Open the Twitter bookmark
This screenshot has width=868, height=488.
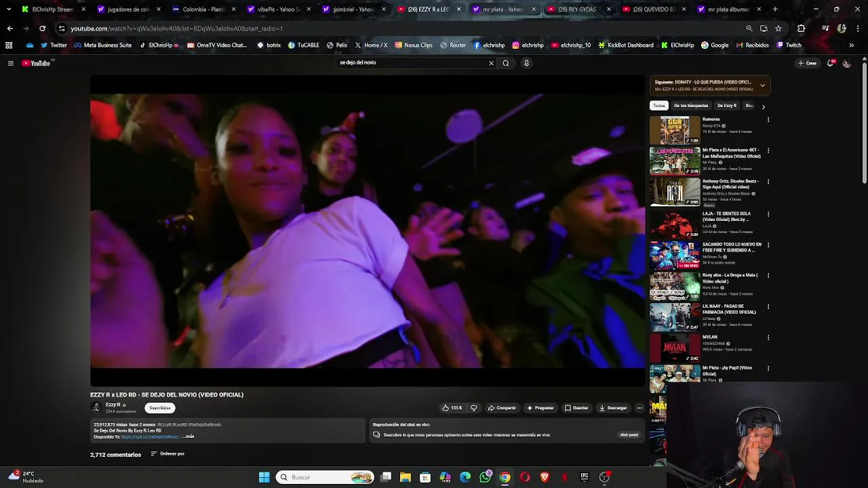pyautogui.click(x=54, y=45)
